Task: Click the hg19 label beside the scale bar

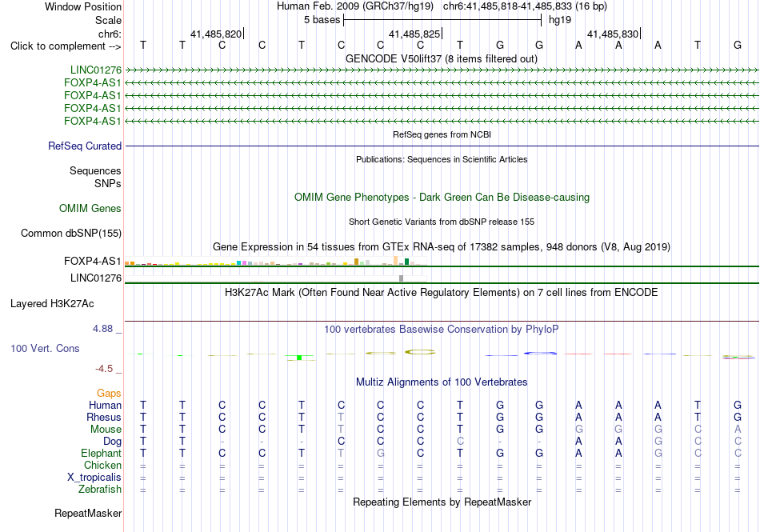Action: (x=560, y=20)
